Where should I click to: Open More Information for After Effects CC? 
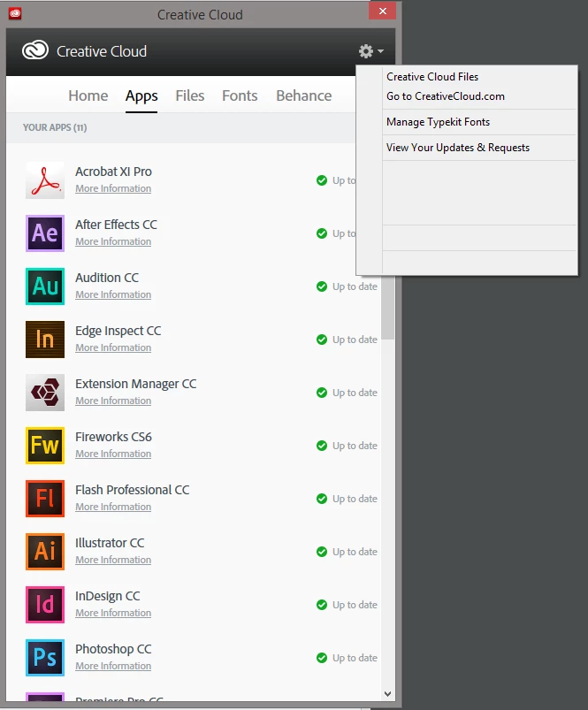[x=113, y=241]
